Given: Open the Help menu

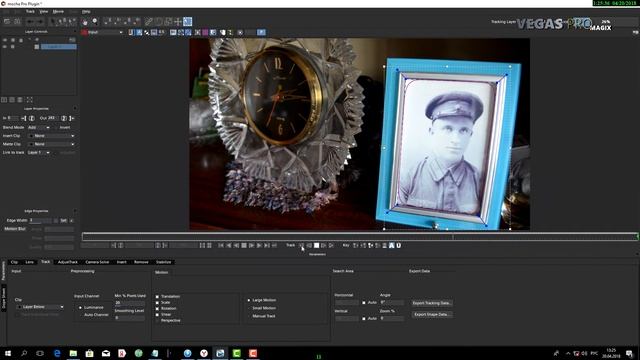Looking at the screenshot, I should [x=86, y=11].
